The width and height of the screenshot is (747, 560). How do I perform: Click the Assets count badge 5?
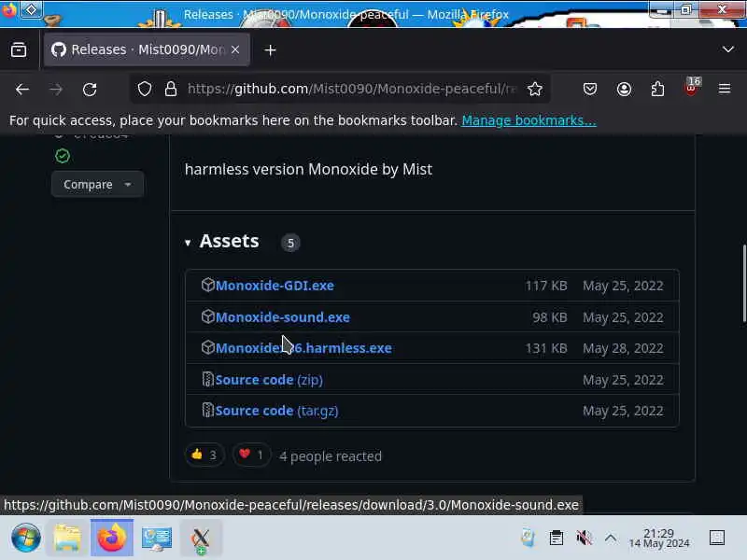point(290,243)
